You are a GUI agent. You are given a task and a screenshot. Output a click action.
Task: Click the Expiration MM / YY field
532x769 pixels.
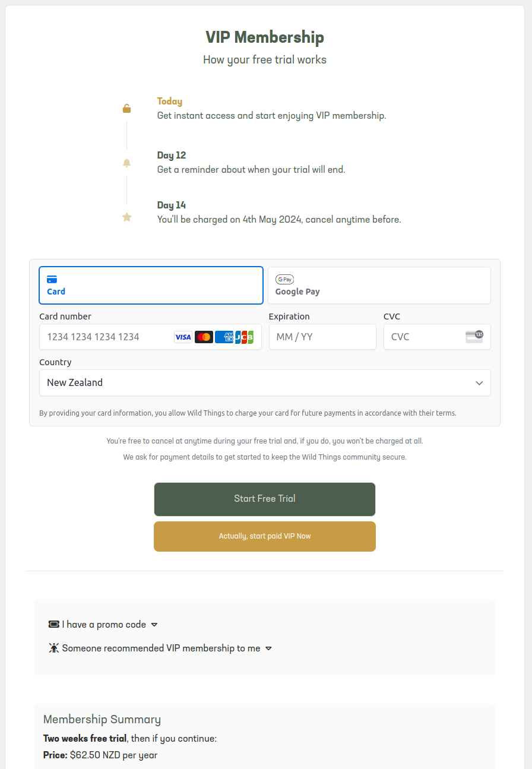tap(322, 337)
